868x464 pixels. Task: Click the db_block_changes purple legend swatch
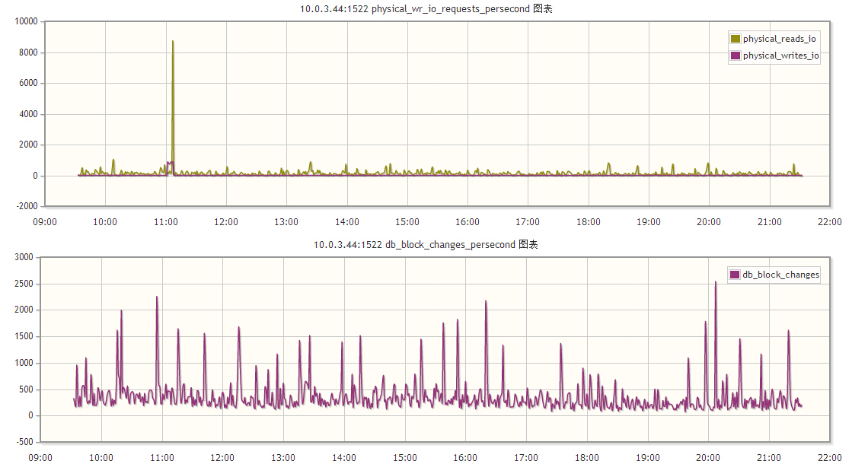(735, 275)
